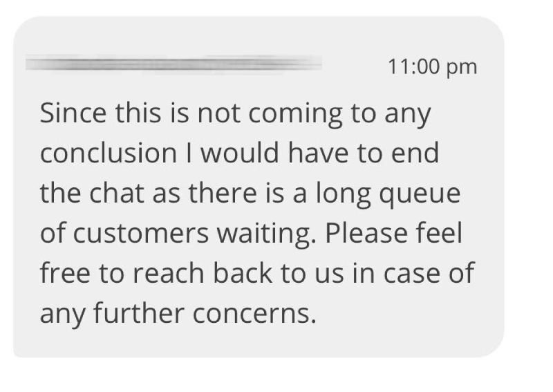The width and height of the screenshot is (553, 392).
Task: Click the word 'waiting.' in the message
Action: point(266,234)
